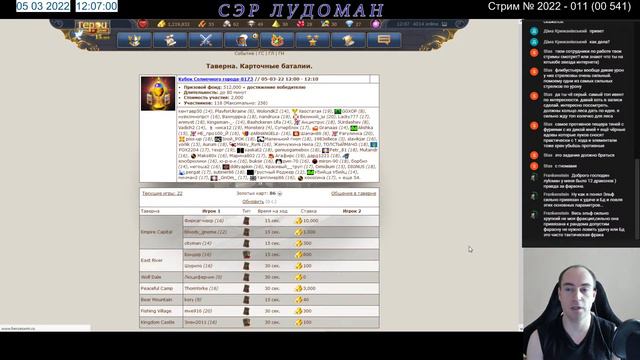The image size is (640, 360).
Task: Open the Forum via the parchment icon
Action: pyautogui.click(x=348, y=40)
